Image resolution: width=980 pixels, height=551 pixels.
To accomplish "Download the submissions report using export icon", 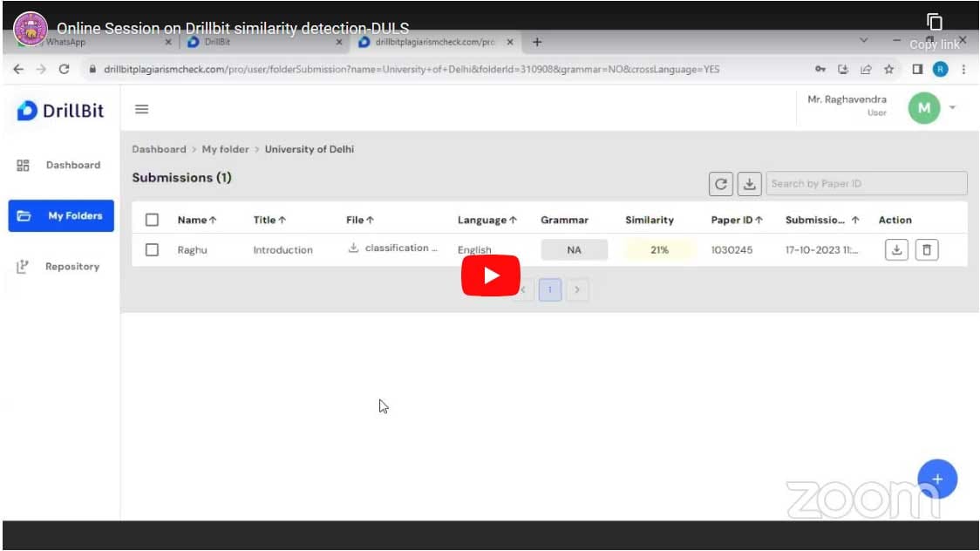I will (x=748, y=183).
